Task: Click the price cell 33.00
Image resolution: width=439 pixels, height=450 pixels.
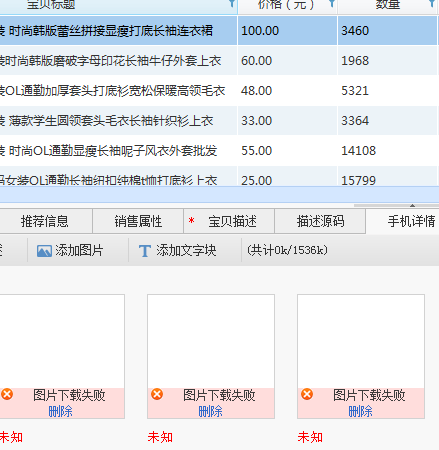Action: tap(287, 121)
